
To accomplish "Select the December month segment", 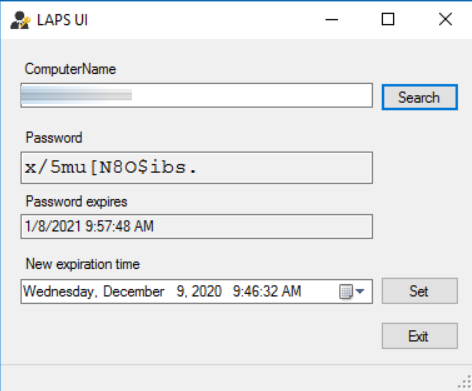I will (134, 292).
